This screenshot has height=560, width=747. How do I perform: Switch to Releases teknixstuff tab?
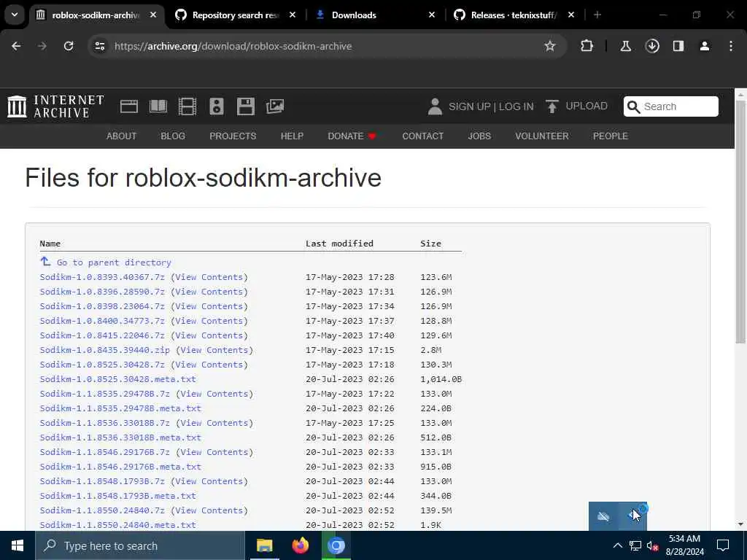(514, 15)
